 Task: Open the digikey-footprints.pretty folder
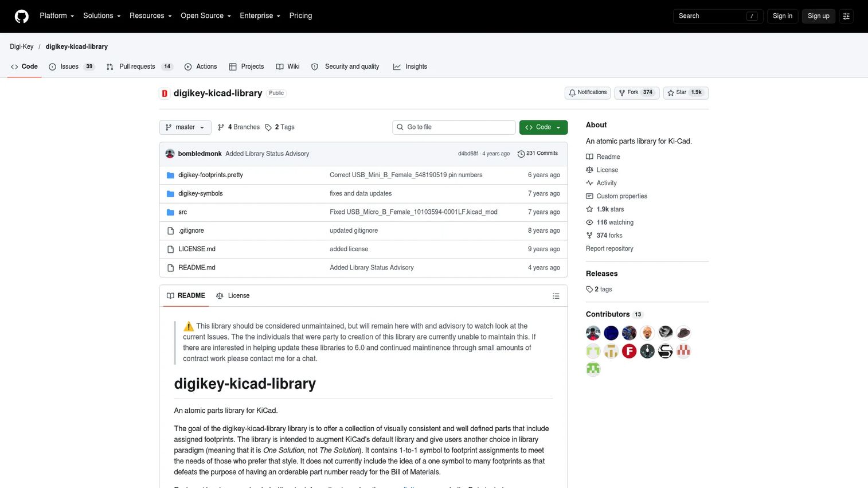tap(210, 175)
